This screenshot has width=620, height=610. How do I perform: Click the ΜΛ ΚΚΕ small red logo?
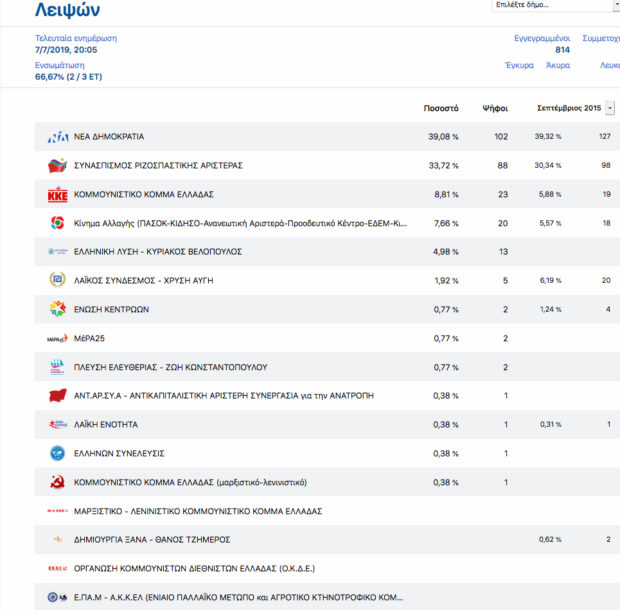tap(58, 511)
